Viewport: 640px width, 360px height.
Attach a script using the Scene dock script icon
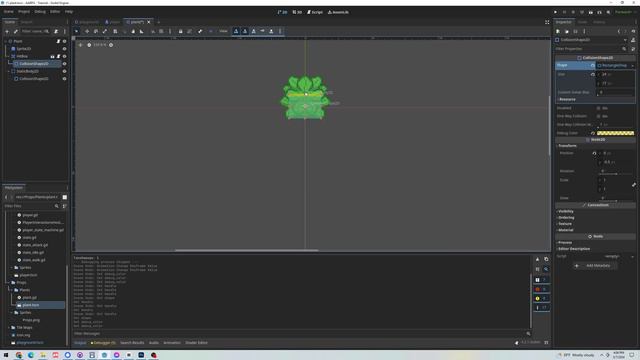coord(56,31)
